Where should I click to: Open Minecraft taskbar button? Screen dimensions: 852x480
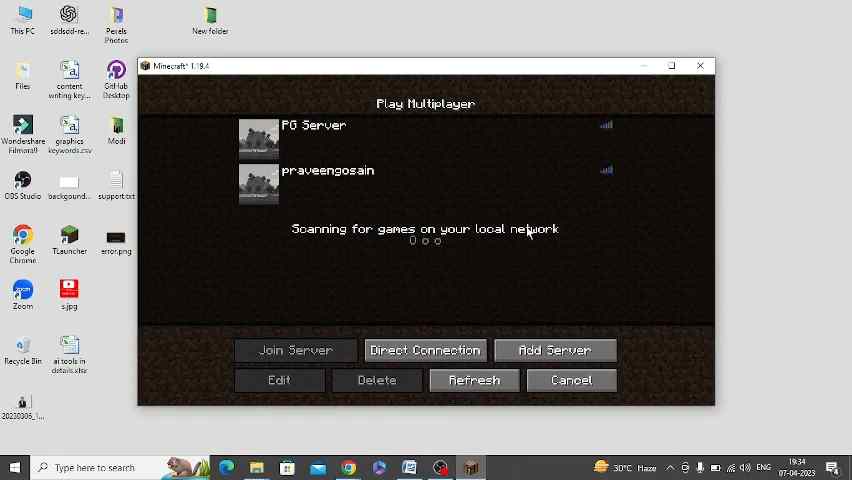pos(471,467)
